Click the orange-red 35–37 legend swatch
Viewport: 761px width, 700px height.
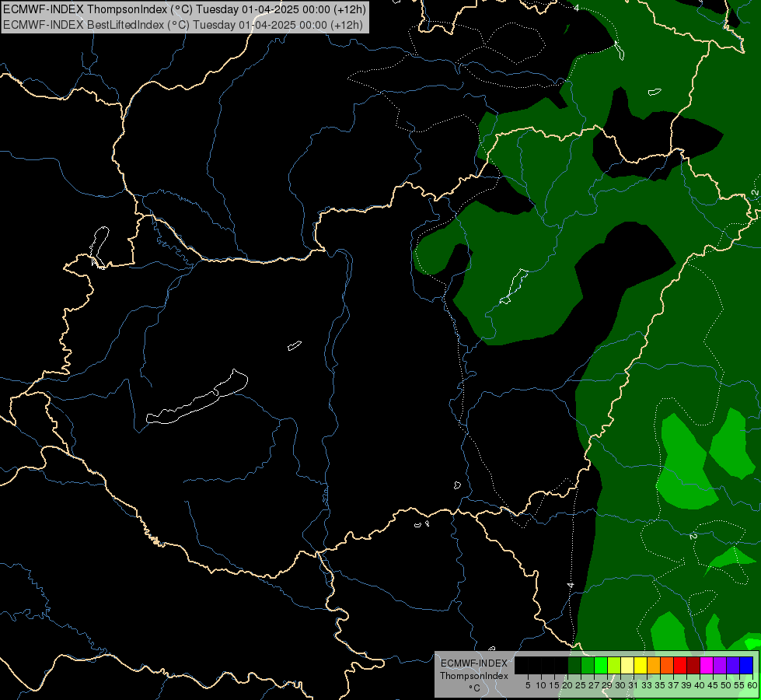point(667,665)
